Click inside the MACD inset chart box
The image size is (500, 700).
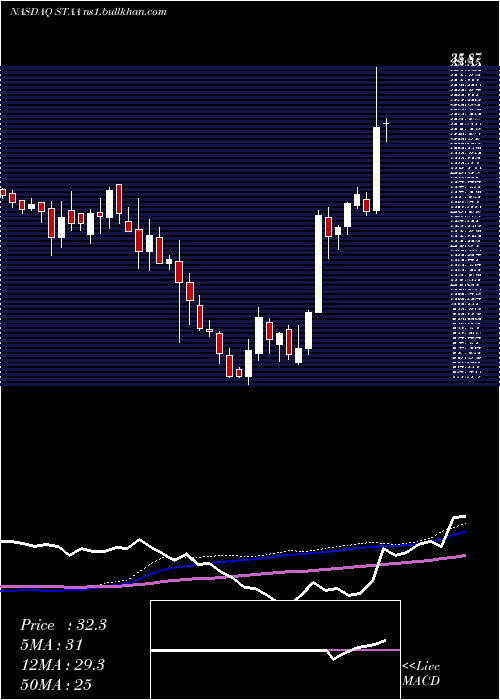[x=275, y=650]
